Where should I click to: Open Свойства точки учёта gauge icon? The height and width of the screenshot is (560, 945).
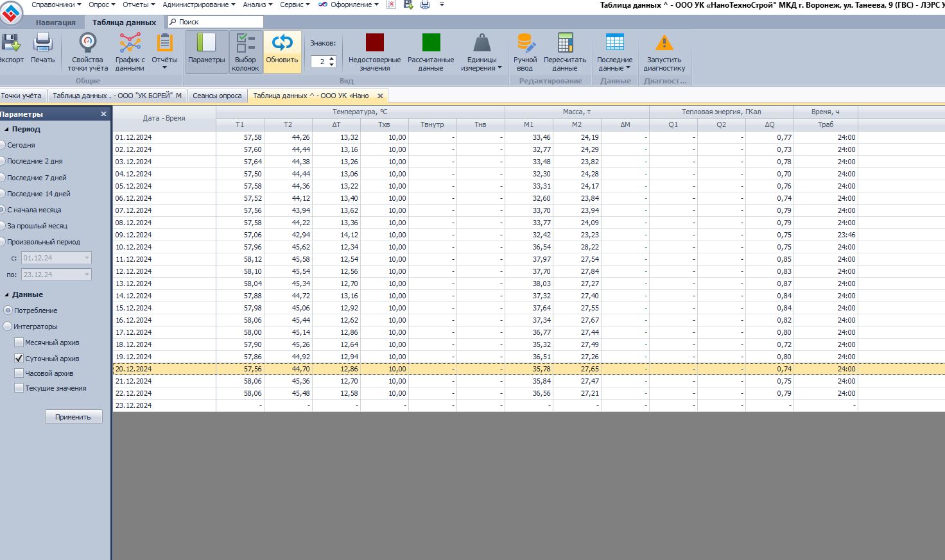[x=87, y=43]
